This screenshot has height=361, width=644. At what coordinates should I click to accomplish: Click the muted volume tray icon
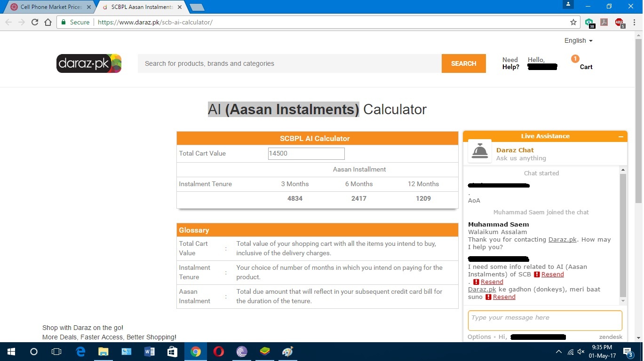[x=581, y=352]
